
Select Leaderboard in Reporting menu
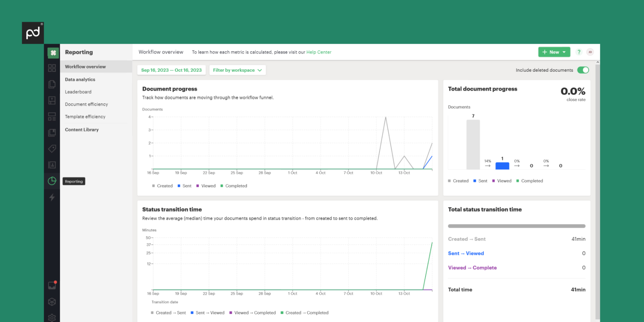click(78, 92)
